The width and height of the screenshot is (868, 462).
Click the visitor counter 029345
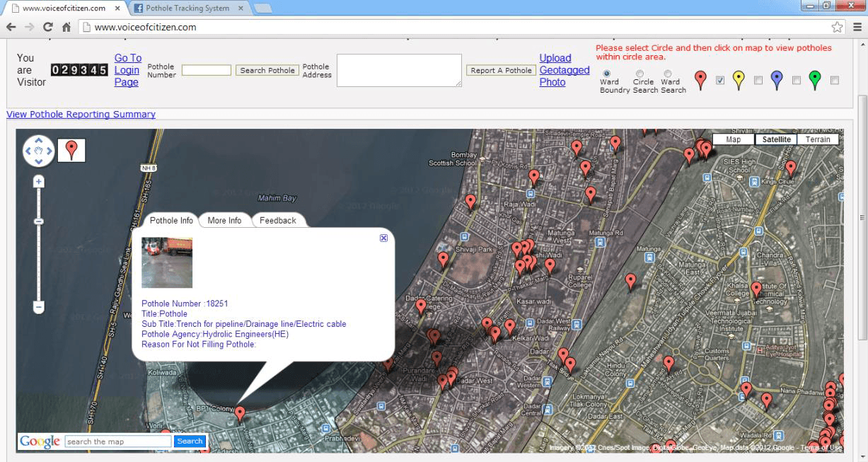(79, 70)
